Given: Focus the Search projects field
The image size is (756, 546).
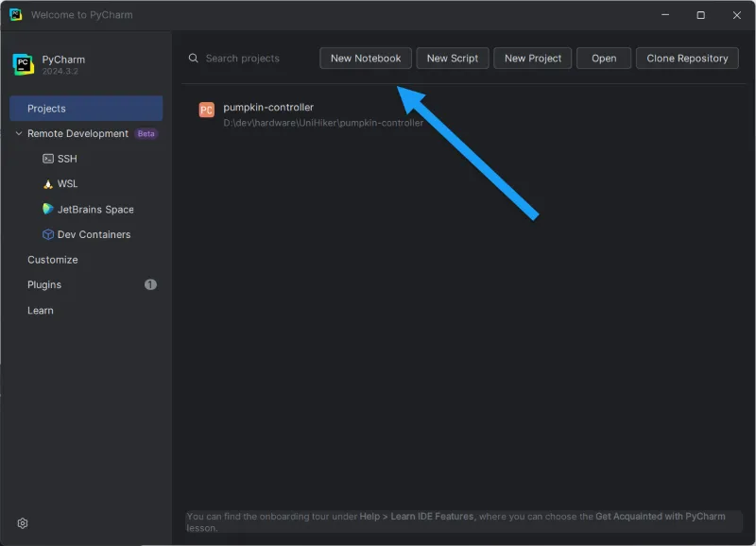Looking at the screenshot, I should (243, 59).
